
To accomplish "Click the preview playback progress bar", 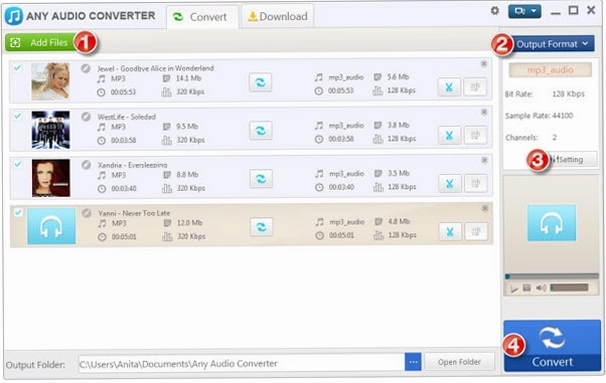I will [552, 276].
